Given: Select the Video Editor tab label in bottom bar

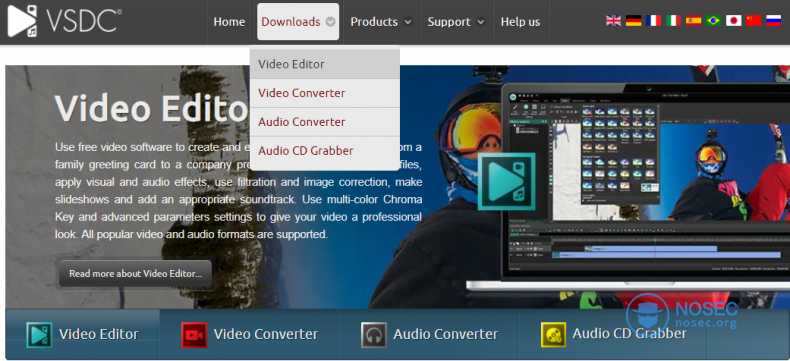Looking at the screenshot, I should coord(99,334).
